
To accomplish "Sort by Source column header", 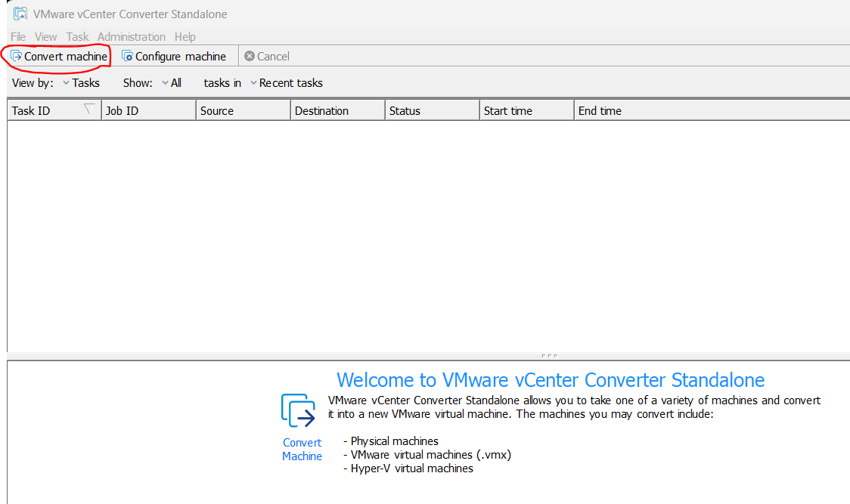I will coord(243,110).
